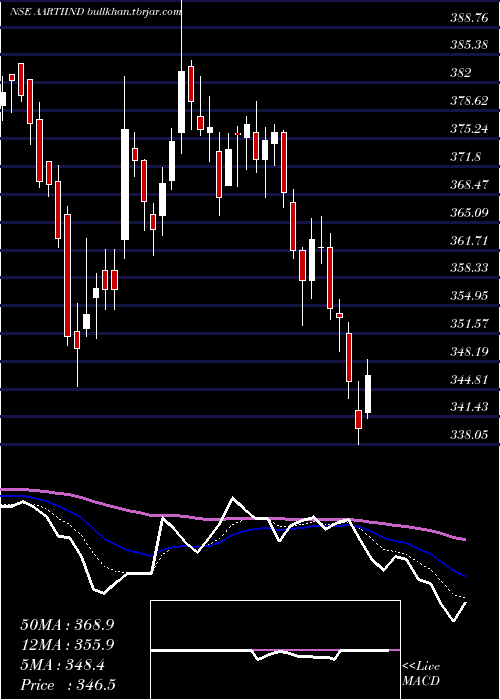Screen dimensions: 500x700
Task: Click the 50MA : 368.9 readout
Action: [67, 625]
